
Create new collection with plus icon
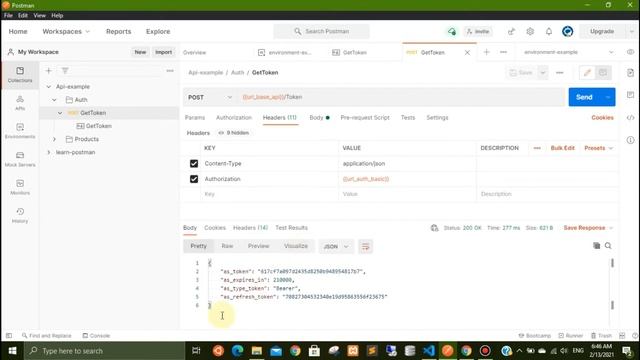49,71
